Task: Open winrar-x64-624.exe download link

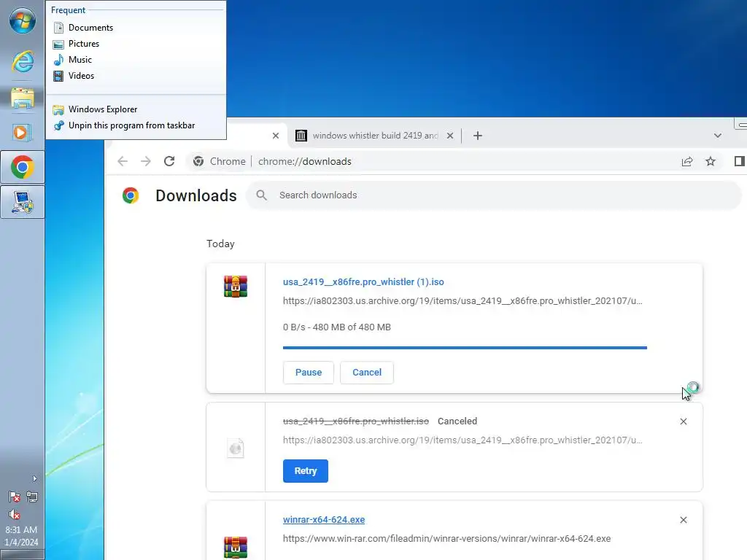Action: (324, 520)
